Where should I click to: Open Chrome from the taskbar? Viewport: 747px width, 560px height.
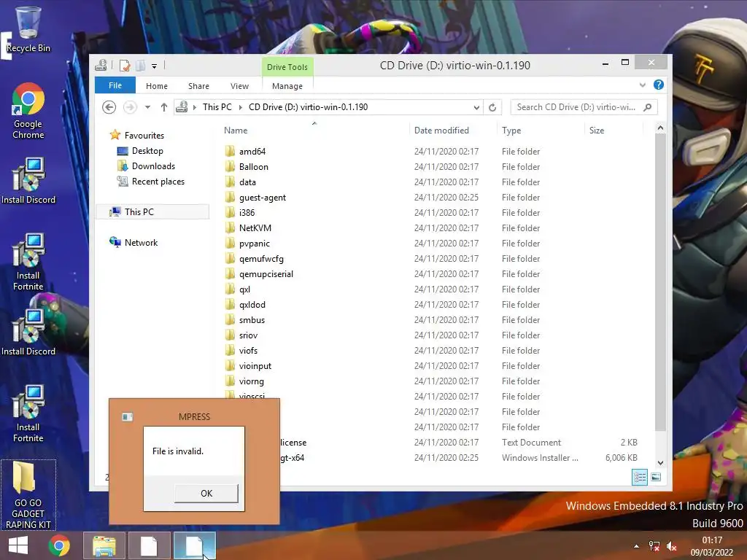(x=59, y=545)
